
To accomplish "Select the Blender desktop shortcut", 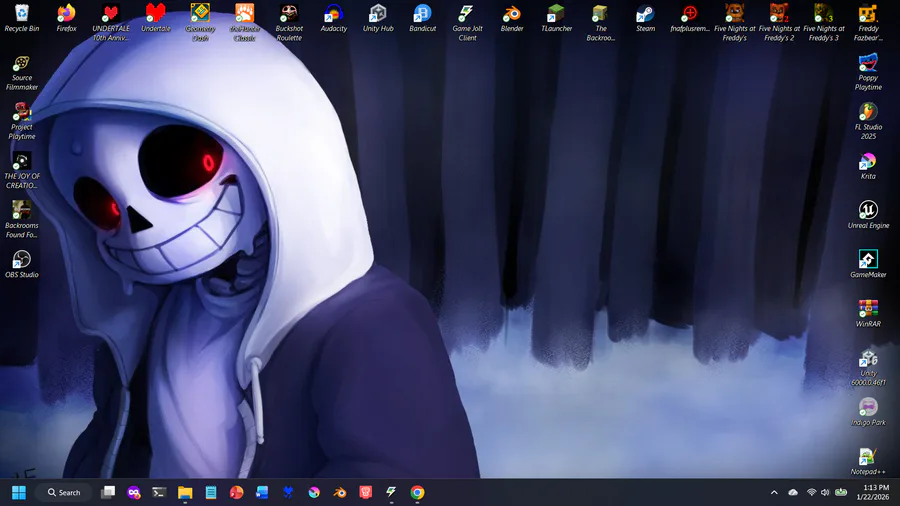I will (x=512, y=18).
